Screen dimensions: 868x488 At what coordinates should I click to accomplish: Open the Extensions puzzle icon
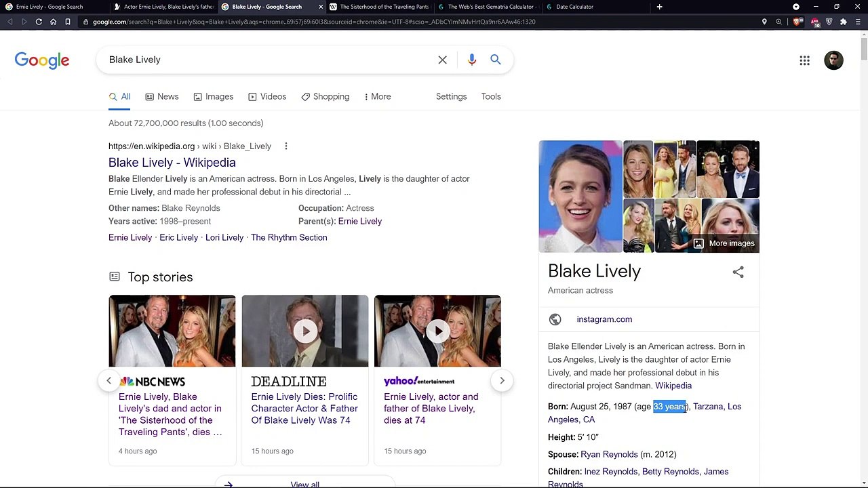pos(844,22)
